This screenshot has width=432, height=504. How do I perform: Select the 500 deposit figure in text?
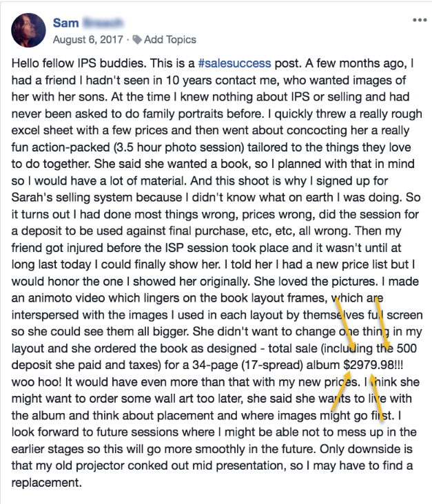coord(407,348)
